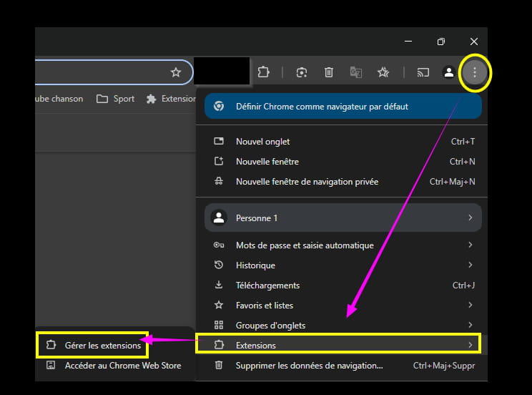Click the incognito icon beside navigation privée
The height and width of the screenshot is (395, 532).
[219, 181]
